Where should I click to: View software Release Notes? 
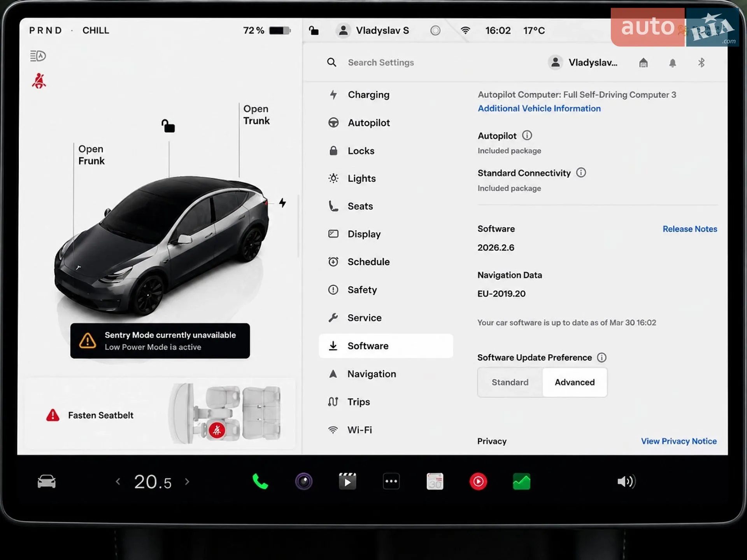pos(690,229)
